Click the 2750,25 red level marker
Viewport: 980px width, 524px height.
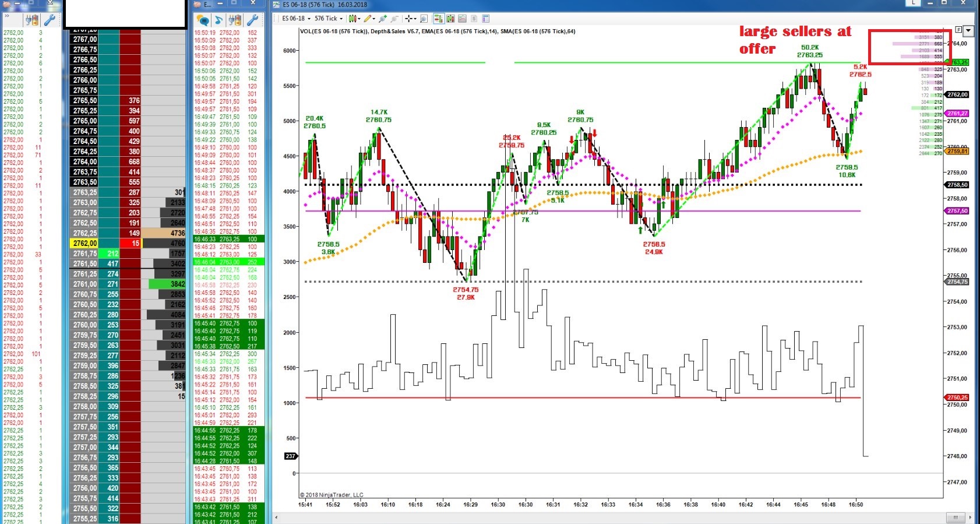pyautogui.click(x=957, y=398)
